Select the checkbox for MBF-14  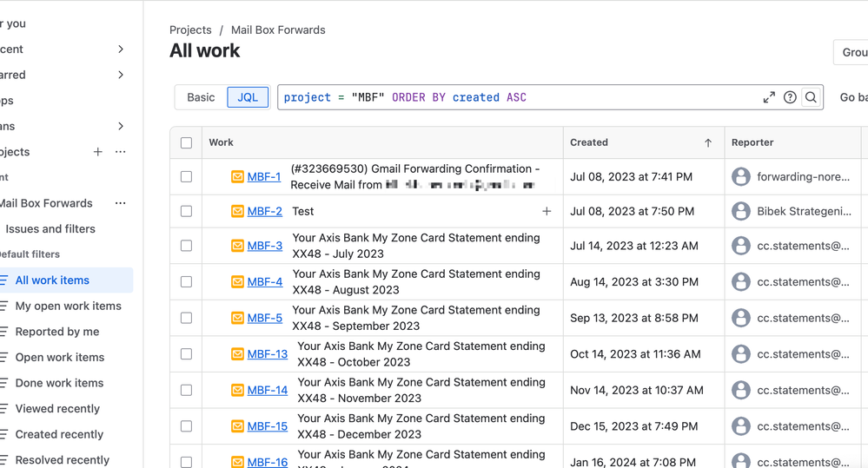pyautogui.click(x=187, y=390)
